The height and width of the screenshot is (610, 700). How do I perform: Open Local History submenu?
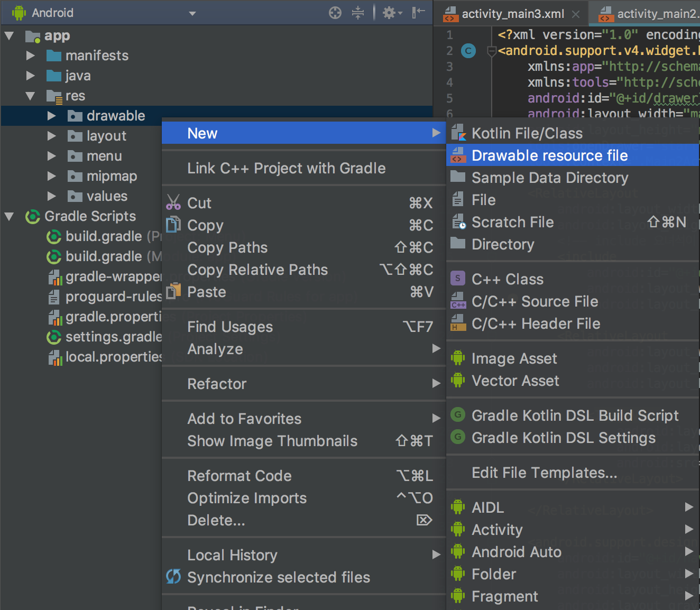pyautogui.click(x=303, y=555)
